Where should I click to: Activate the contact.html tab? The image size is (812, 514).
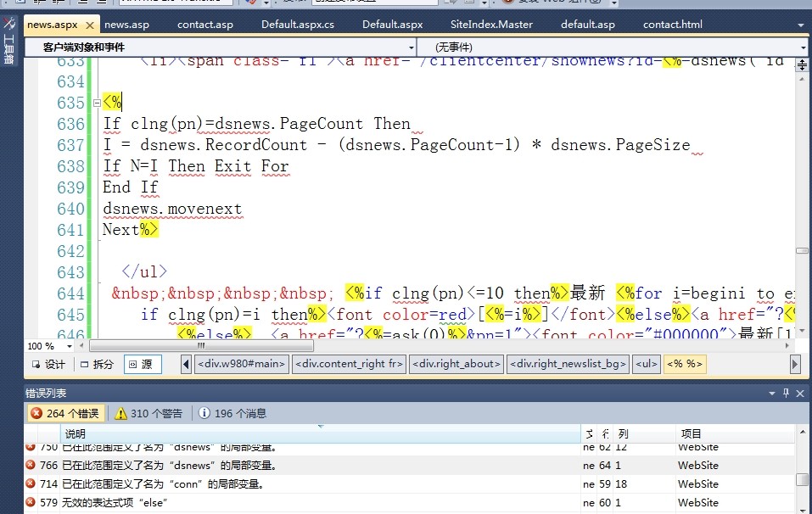point(673,25)
